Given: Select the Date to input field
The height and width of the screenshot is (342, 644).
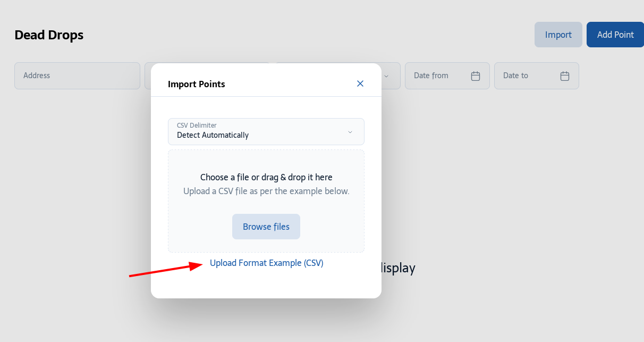Looking at the screenshot, I should [x=537, y=76].
